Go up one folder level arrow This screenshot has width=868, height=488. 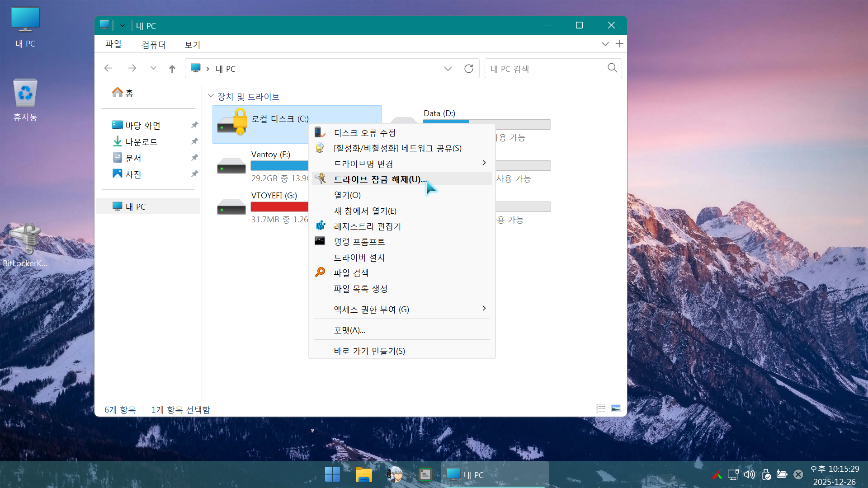tap(172, 69)
